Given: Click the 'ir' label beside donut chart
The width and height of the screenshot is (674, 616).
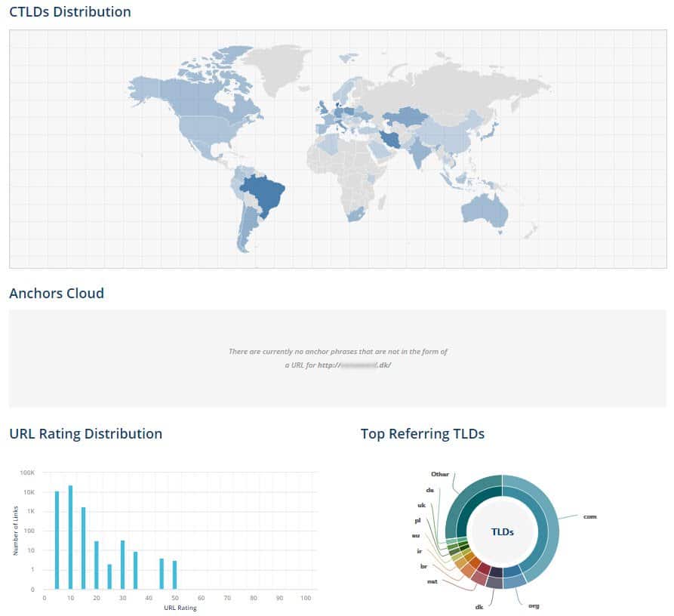Looking at the screenshot, I should (420, 550).
